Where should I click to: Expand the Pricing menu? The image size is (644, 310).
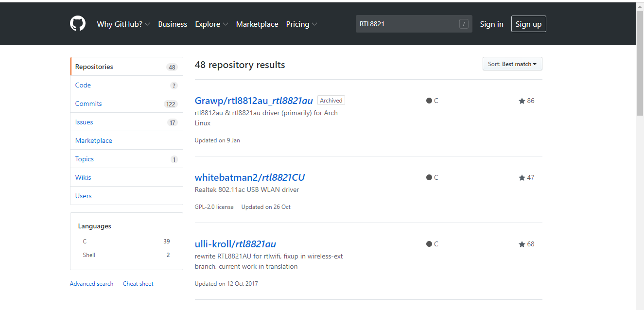coord(301,24)
